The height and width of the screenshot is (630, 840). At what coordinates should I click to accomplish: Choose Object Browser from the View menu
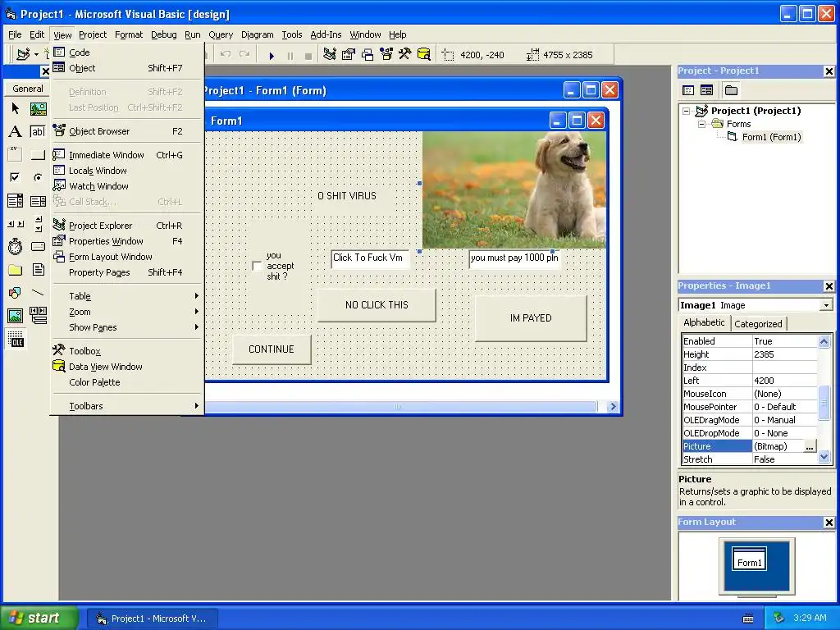coord(127,131)
